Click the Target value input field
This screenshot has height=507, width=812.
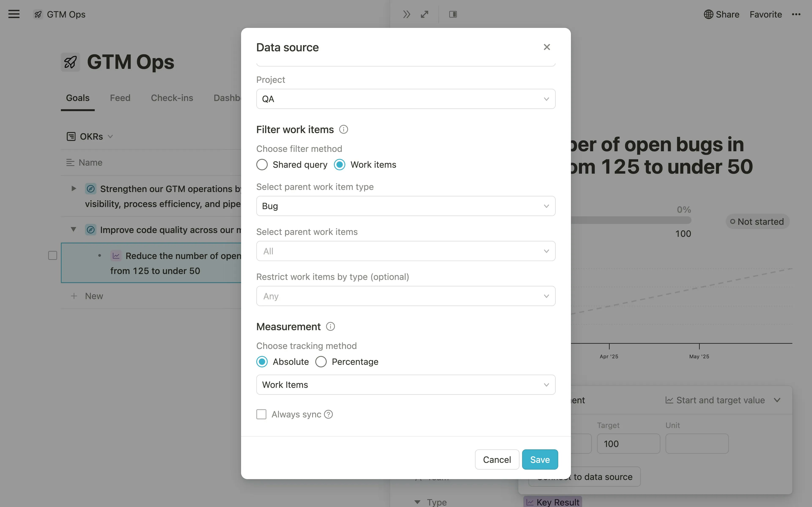[628, 444]
